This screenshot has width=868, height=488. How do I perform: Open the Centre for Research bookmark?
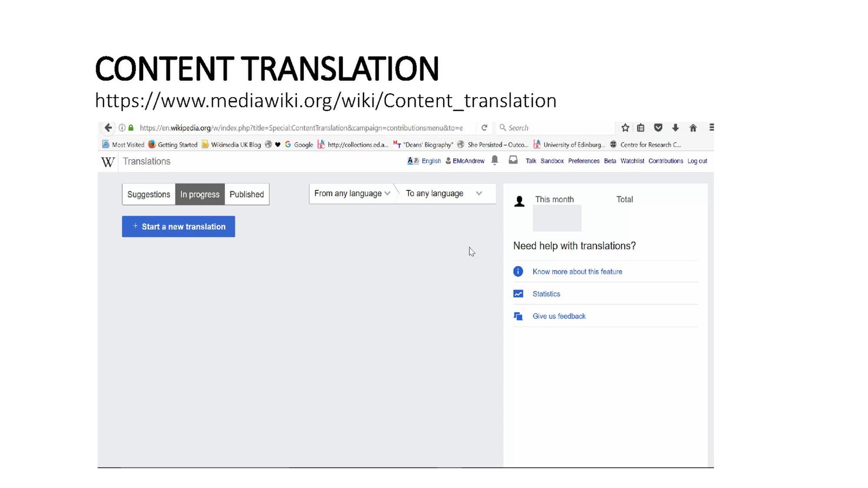tap(645, 144)
